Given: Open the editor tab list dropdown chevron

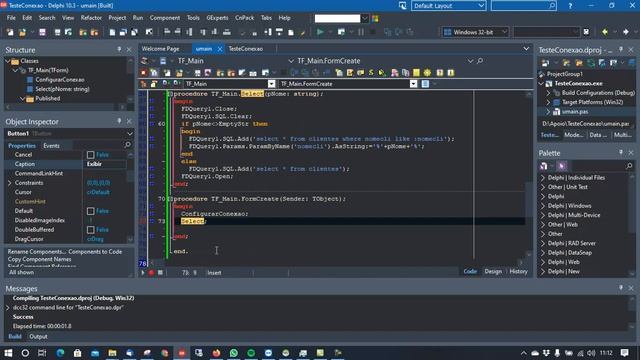Looking at the screenshot, I should pyautogui.click(x=526, y=49).
